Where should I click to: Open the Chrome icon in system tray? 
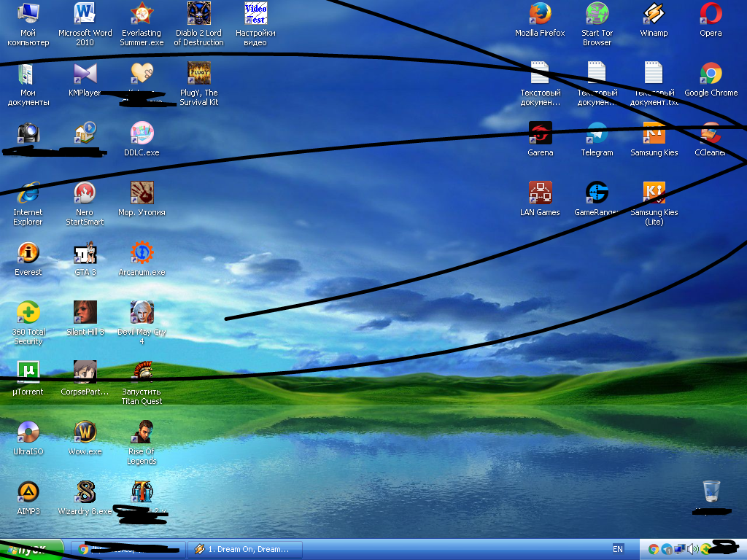(654, 550)
